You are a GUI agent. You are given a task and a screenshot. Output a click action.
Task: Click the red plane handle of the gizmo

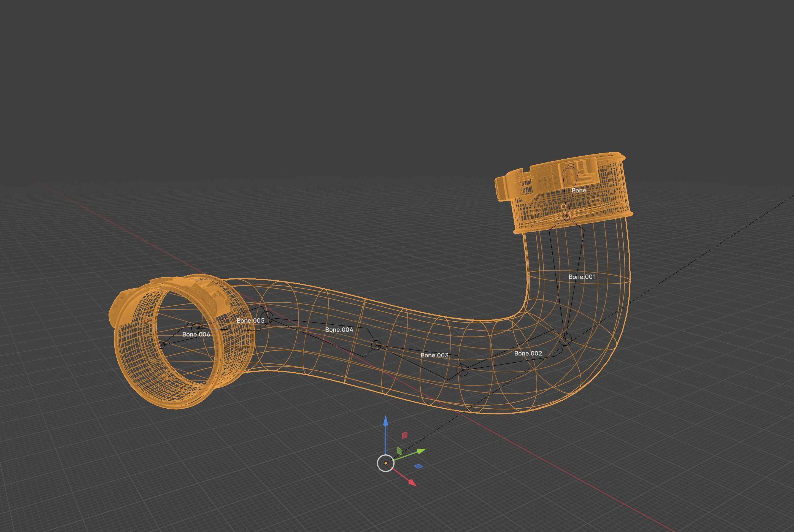click(x=405, y=435)
